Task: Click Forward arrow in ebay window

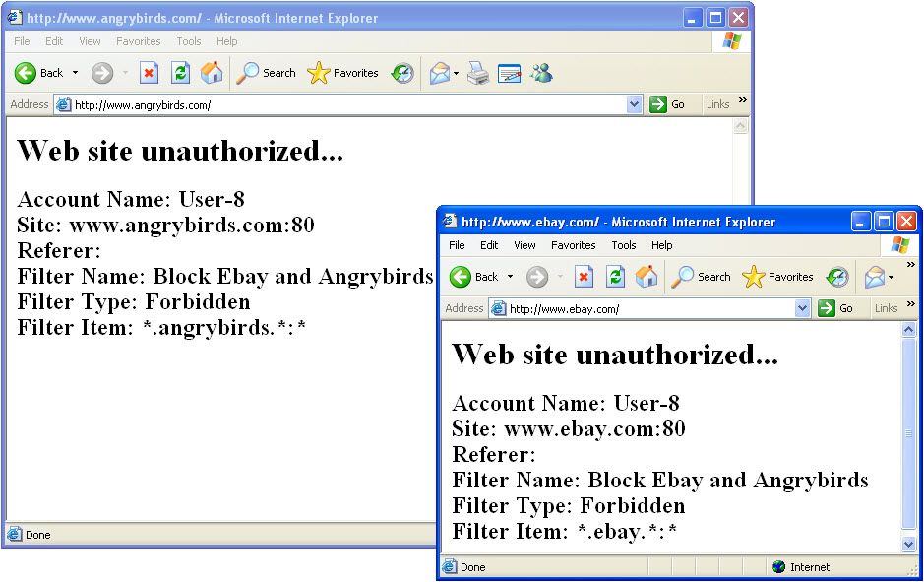Action: tap(537, 277)
